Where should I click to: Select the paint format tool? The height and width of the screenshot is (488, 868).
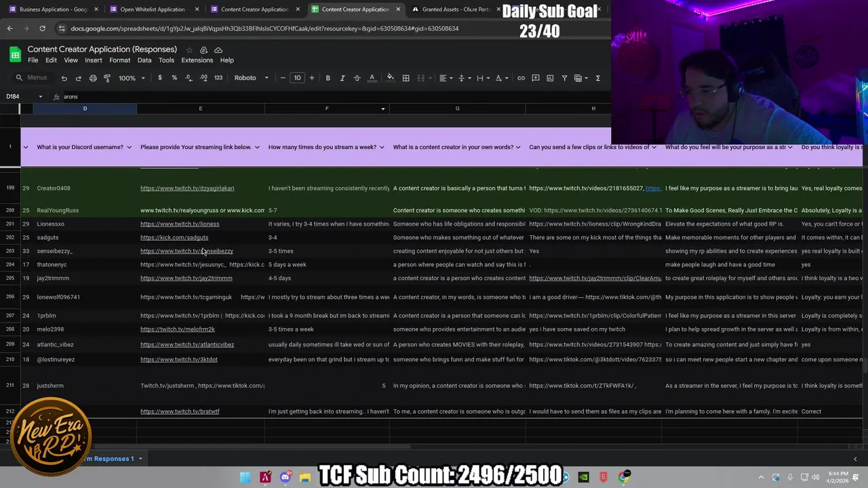point(107,78)
